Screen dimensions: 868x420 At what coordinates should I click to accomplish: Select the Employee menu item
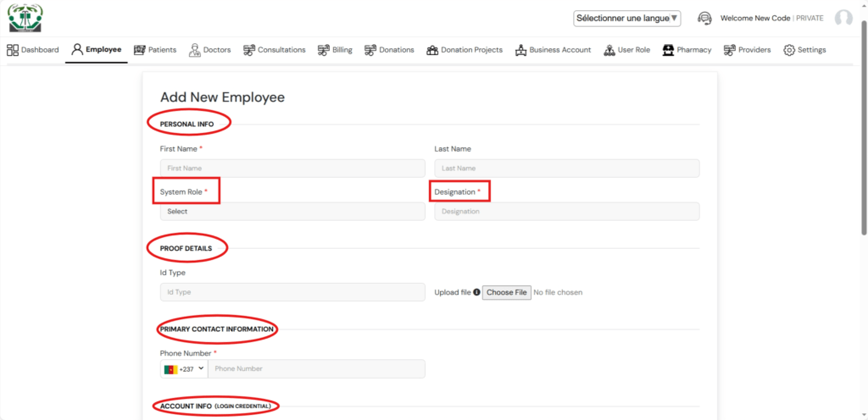(97, 50)
